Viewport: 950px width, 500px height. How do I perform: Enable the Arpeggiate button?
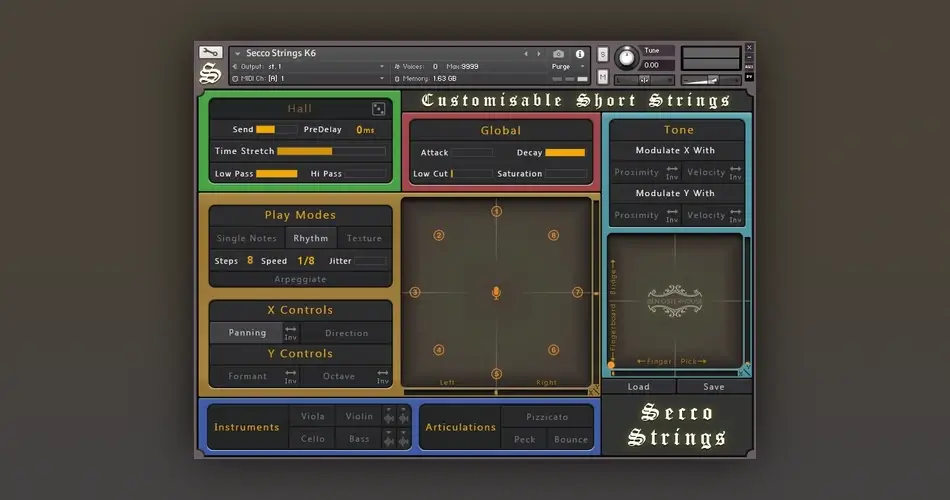(301, 279)
